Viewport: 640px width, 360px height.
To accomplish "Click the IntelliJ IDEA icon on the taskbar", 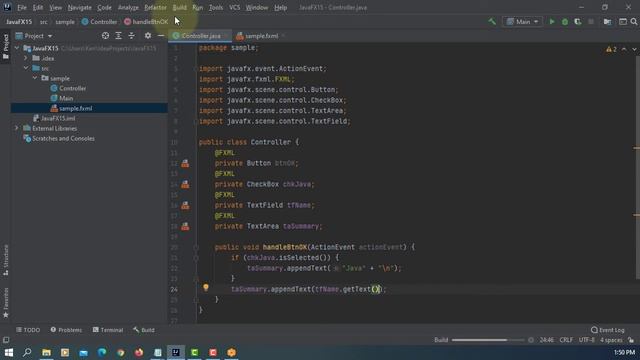I will tap(176, 352).
